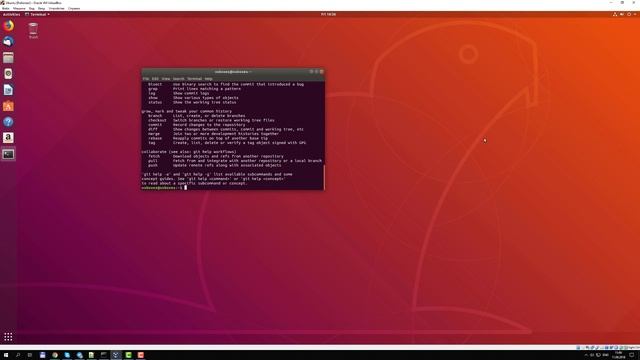
Task: Open the fourth VirtualBox menu bar item
Action: coord(41,8)
